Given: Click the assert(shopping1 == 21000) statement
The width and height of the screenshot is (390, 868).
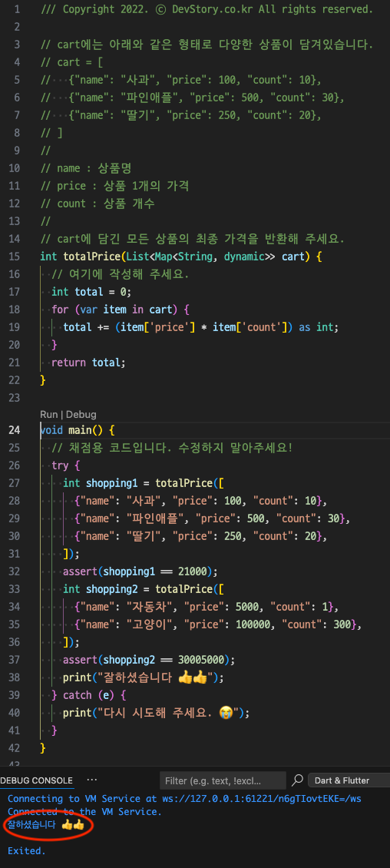Looking at the screenshot, I should [140, 571].
